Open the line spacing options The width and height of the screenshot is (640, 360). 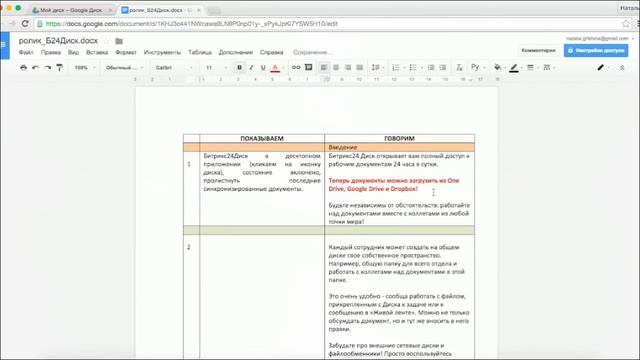[377, 67]
